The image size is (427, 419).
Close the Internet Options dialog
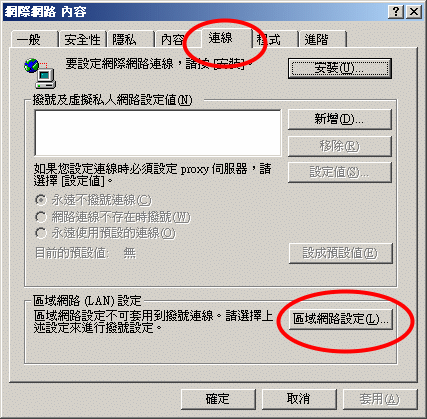[x=414, y=12]
